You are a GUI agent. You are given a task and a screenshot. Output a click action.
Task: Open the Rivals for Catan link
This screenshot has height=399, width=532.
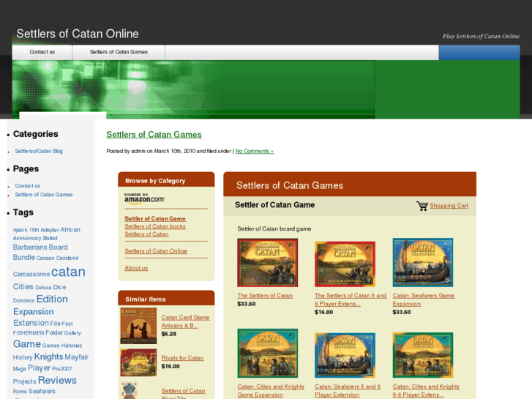[182, 358]
